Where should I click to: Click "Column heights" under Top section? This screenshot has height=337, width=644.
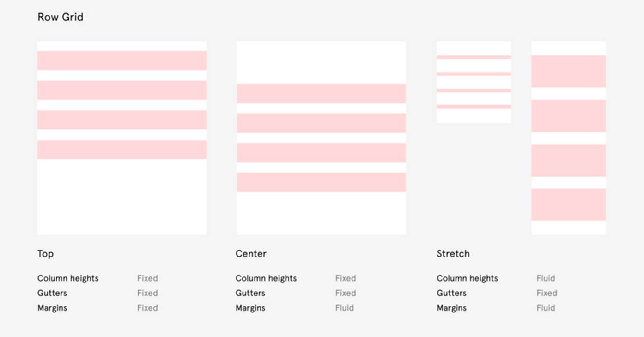pos(68,278)
